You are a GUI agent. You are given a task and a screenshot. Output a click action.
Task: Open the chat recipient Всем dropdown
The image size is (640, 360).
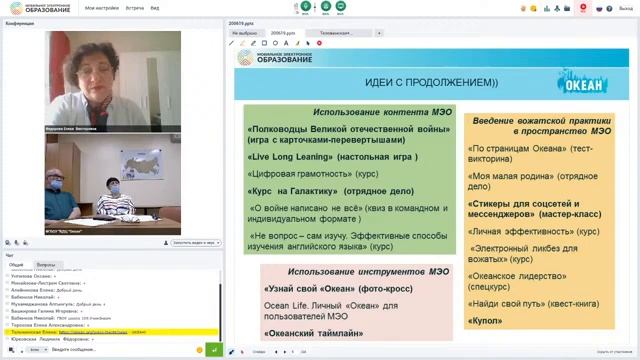38,350
